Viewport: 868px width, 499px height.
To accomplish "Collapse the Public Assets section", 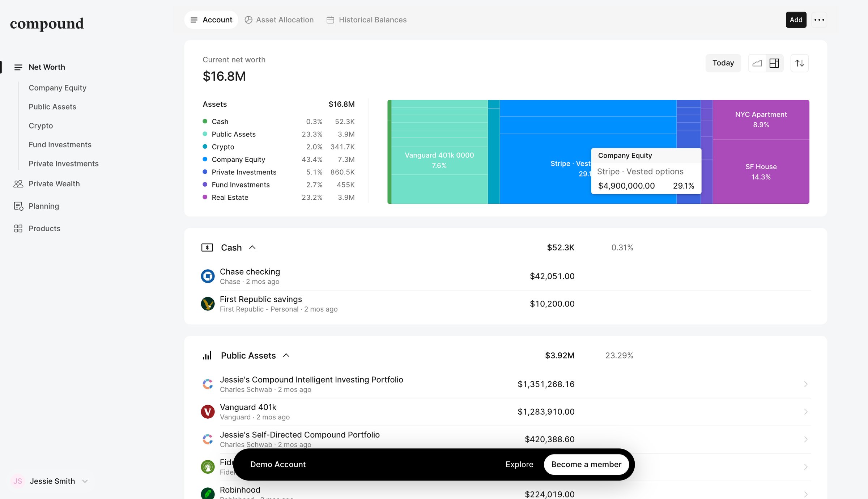I will pyautogui.click(x=286, y=356).
